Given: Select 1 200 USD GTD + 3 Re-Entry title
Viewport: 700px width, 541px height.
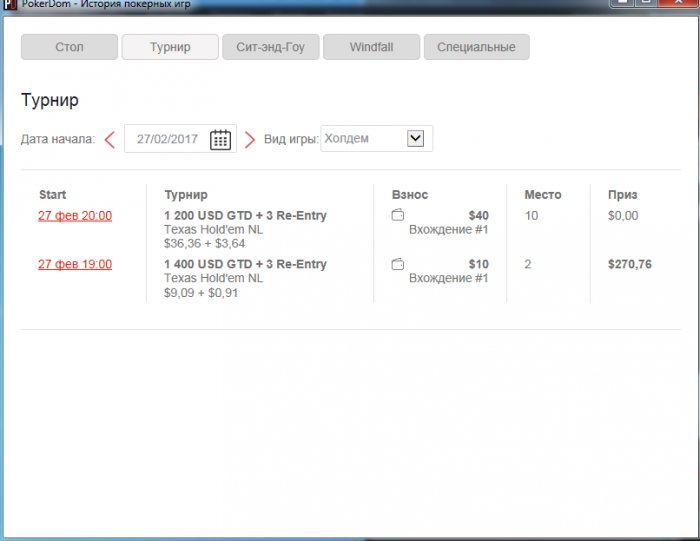Looking at the screenshot, I should (245, 216).
